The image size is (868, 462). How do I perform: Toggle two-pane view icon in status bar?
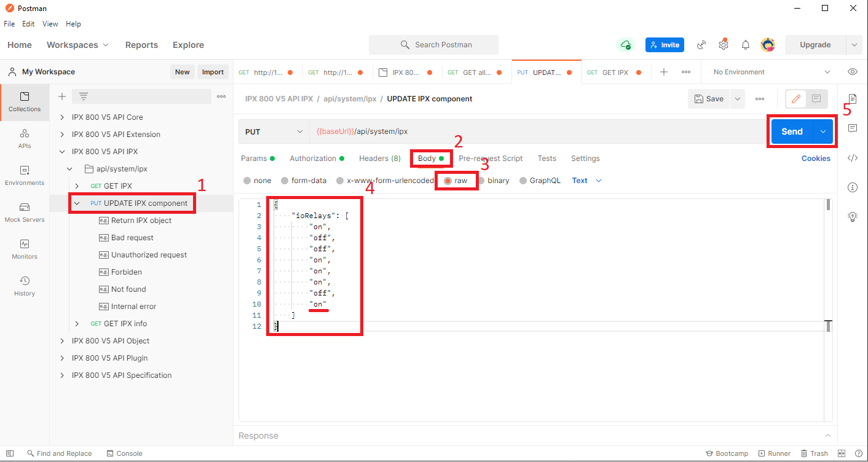[842, 453]
